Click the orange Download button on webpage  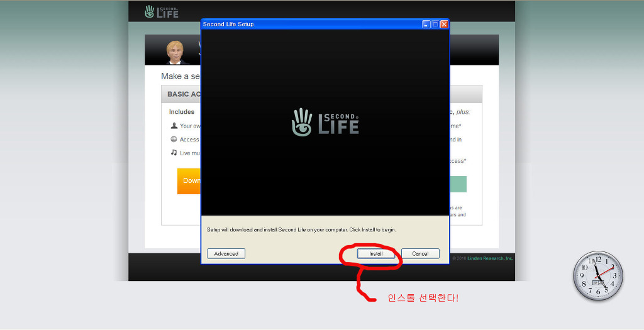(189, 181)
